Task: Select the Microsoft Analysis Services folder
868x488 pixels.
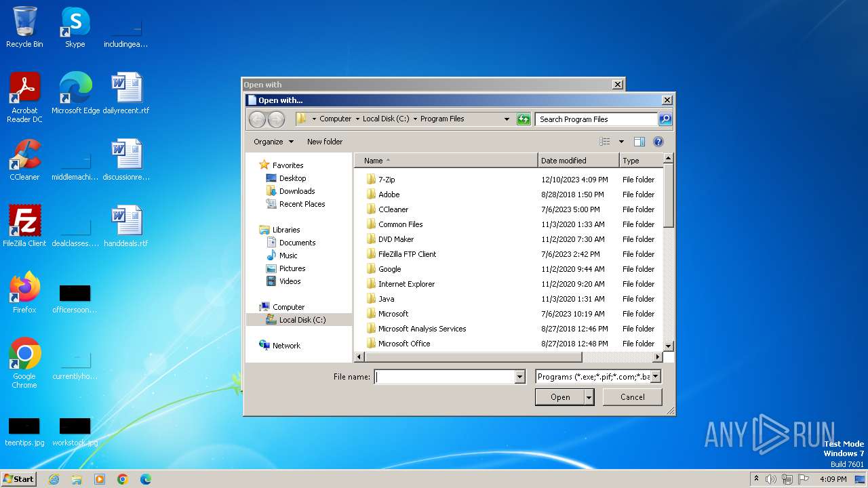Action: (x=422, y=329)
